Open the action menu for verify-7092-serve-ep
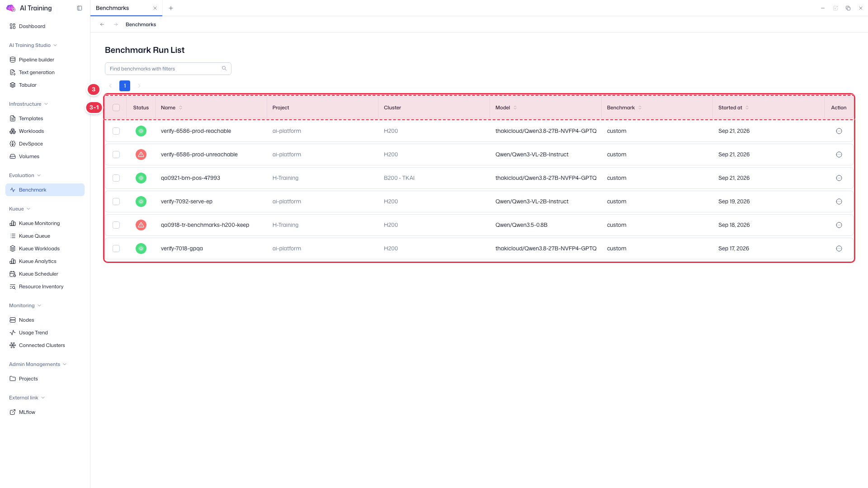Image resolution: width=868 pixels, height=488 pixels. 839,202
